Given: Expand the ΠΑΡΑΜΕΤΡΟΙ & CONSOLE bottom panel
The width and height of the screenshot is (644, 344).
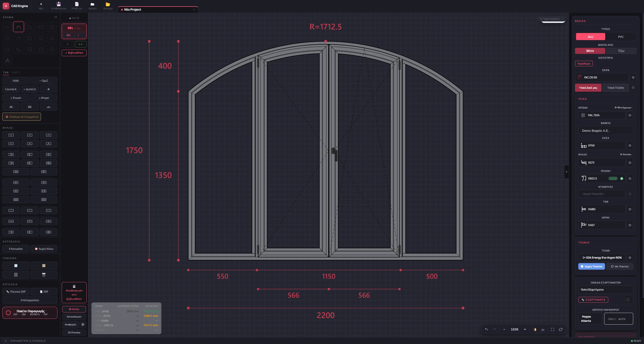Looking at the screenshot, I should coord(6,341).
